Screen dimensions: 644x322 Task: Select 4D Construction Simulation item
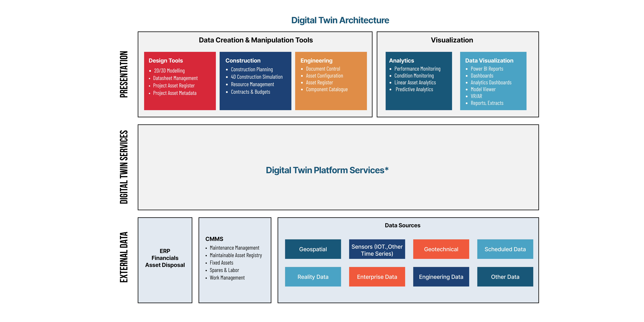tap(257, 77)
